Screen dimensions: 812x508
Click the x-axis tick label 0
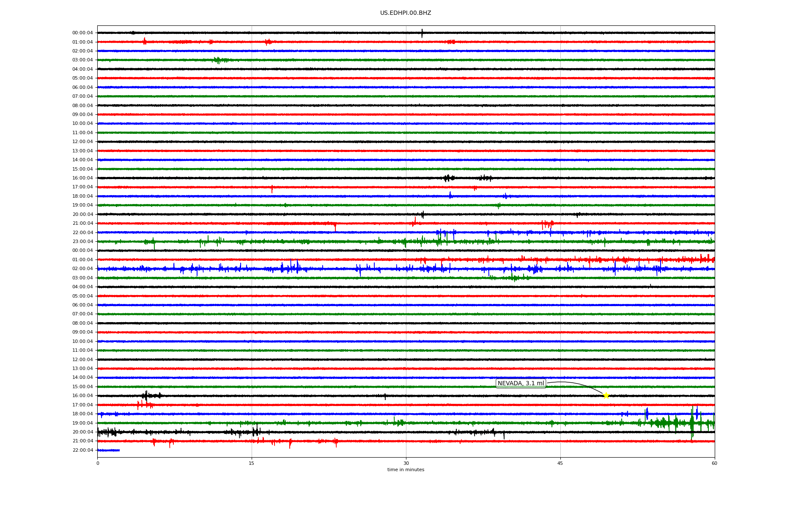(98, 463)
